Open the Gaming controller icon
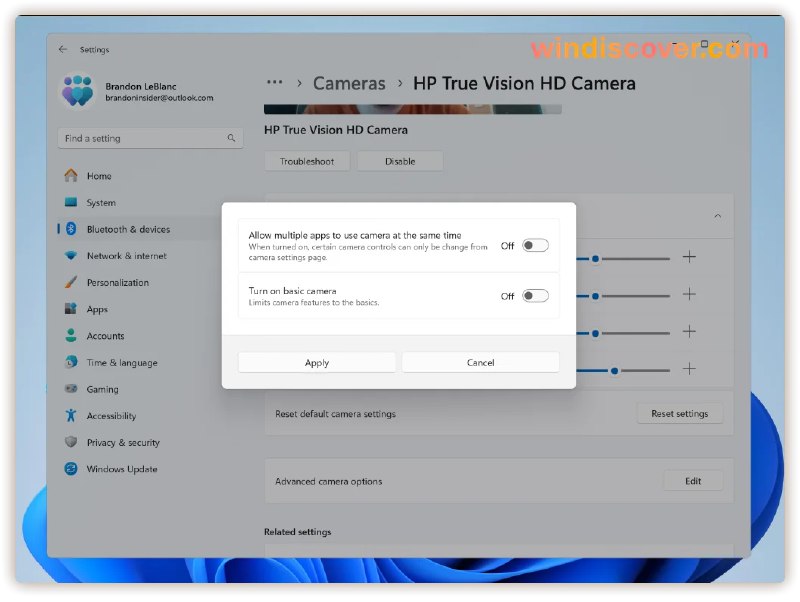 tap(71, 389)
